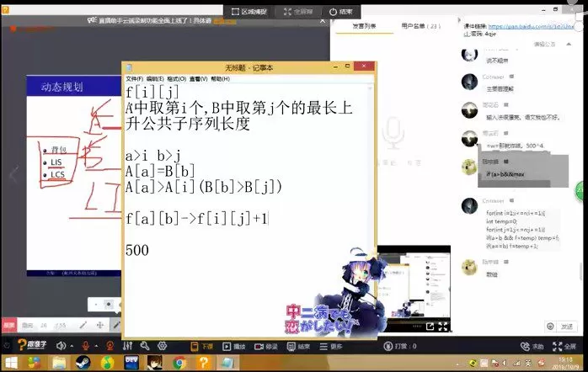Open Steam from taskbar
Image resolution: width=588 pixels, height=372 pixels.
83,362
